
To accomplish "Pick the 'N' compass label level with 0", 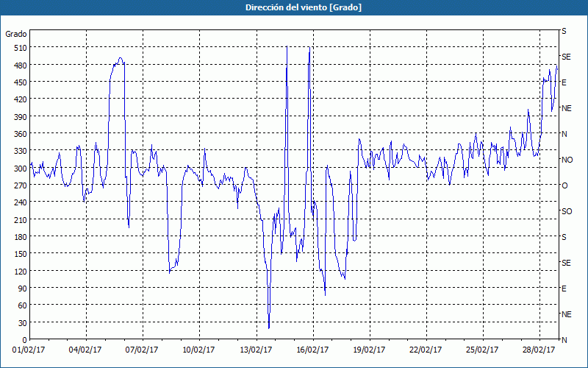I will pos(564,340).
